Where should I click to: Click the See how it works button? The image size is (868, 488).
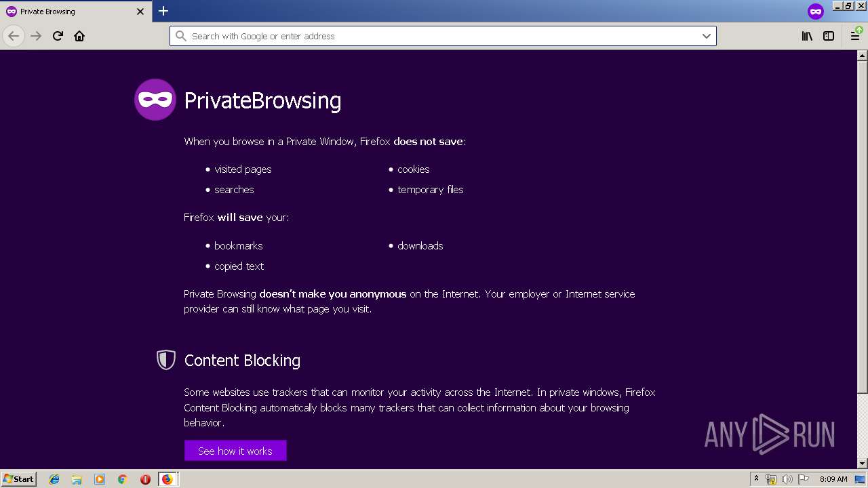pos(235,451)
